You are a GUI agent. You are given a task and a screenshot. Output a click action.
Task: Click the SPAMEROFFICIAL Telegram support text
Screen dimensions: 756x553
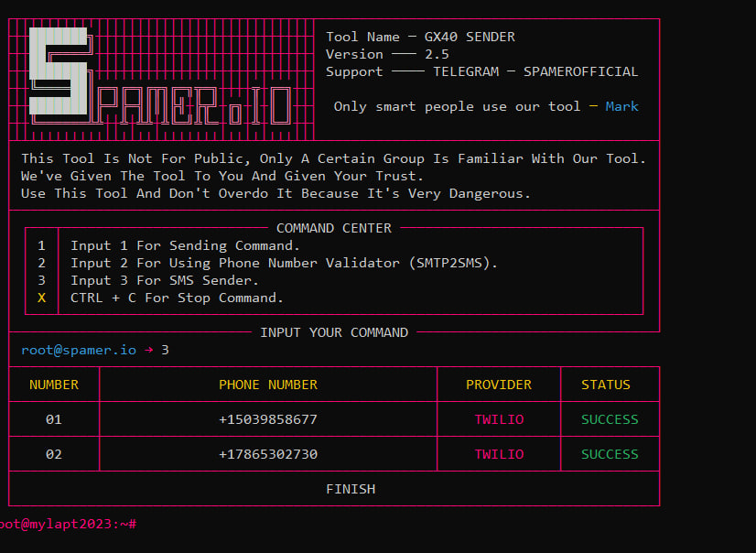pyautogui.click(x=580, y=71)
